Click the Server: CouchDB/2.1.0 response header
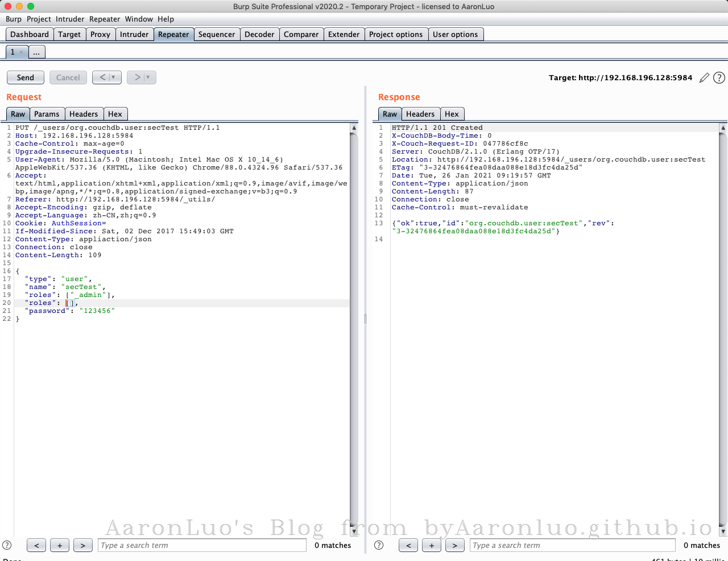This screenshot has width=728, height=561. [476, 151]
